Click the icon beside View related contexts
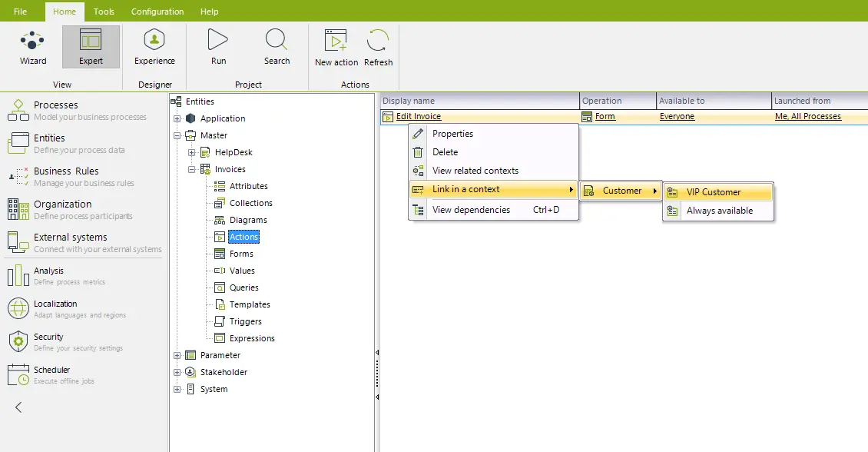The height and width of the screenshot is (452, 868). 418,171
